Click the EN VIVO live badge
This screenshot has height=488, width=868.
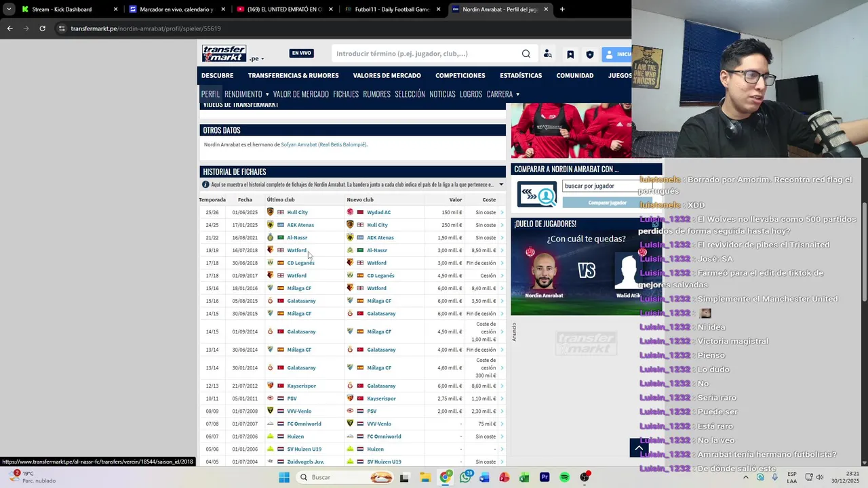[x=302, y=54]
